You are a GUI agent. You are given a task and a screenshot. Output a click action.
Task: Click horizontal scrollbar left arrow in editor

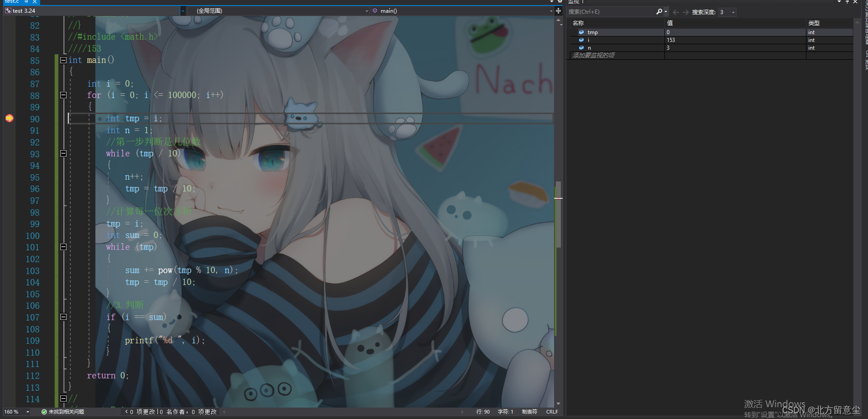click(x=224, y=412)
